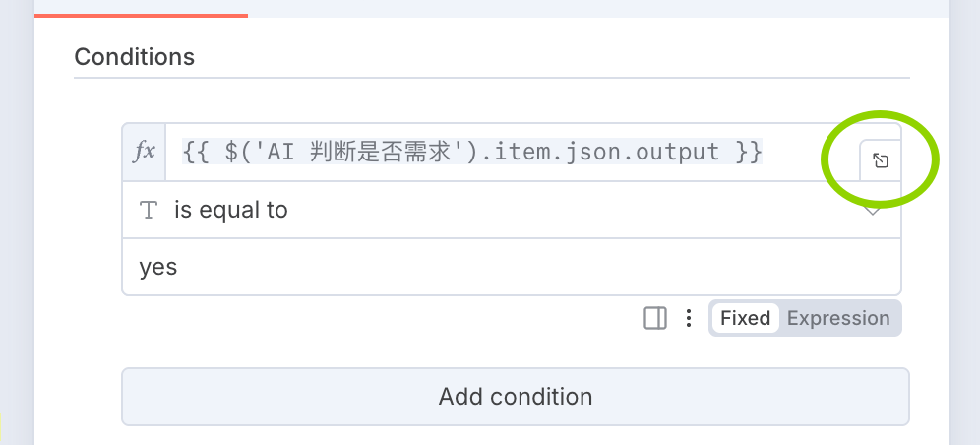Switch the parameter mode to Fixed
The width and height of the screenshot is (980, 445).
pos(745,318)
